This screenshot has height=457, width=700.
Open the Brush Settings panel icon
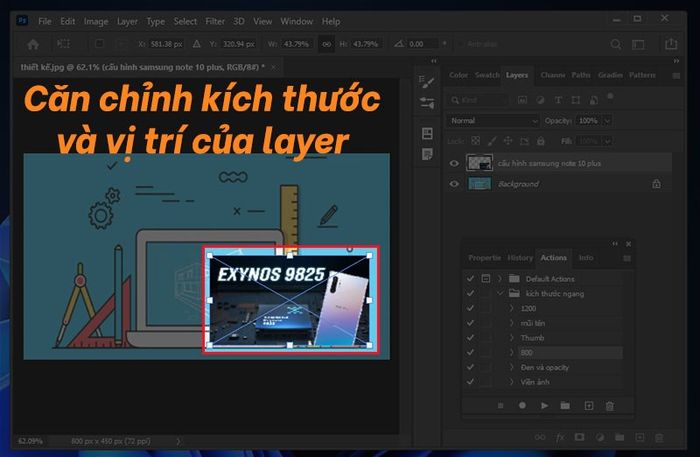[x=427, y=82]
